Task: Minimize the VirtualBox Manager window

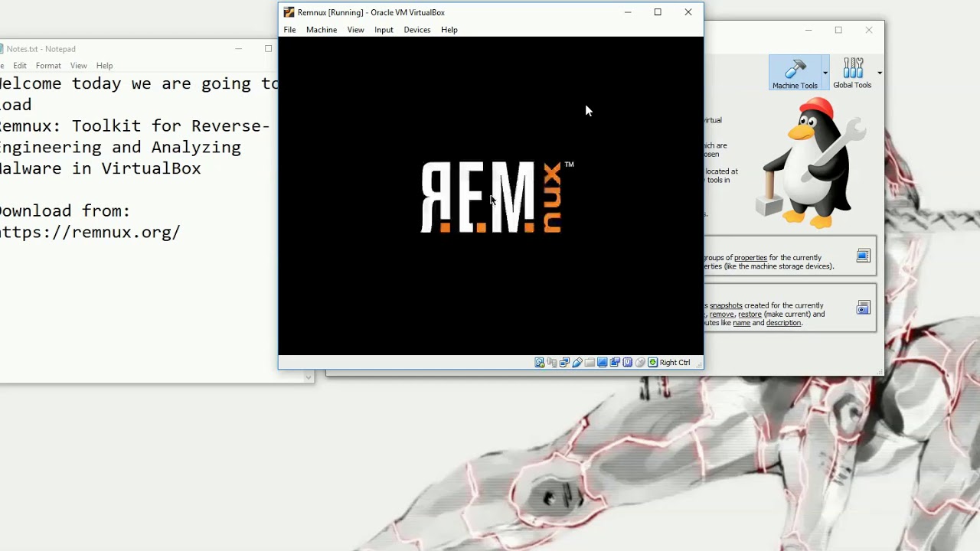Action: pyautogui.click(x=808, y=31)
